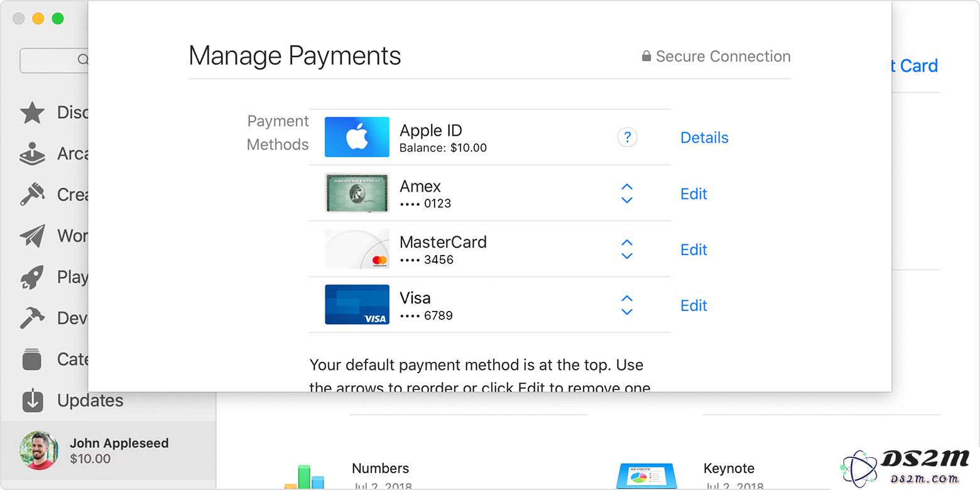The image size is (980, 490).
Task: Select the Create paintbrush icon
Action: (32, 195)
